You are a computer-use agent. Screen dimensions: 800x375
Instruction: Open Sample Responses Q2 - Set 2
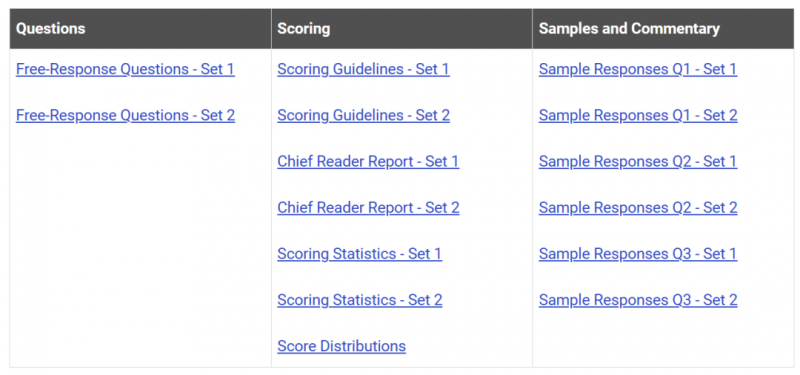pyautogui.click(x=638, y=208)
